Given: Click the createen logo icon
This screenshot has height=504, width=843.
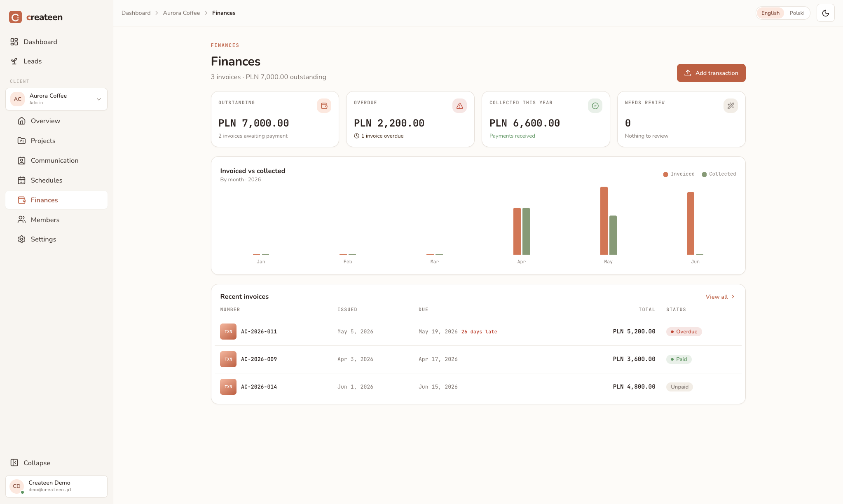Looking at the screenshot, I should 15,17.
